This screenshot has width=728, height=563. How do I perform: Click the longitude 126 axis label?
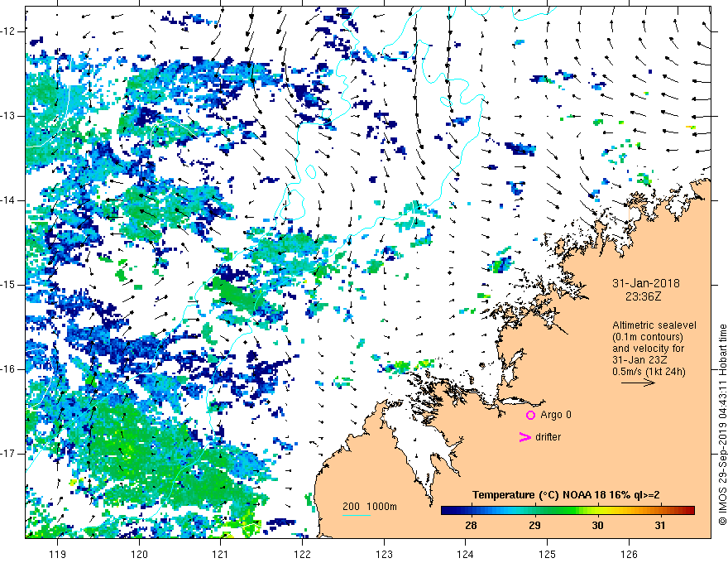[629, 554]
